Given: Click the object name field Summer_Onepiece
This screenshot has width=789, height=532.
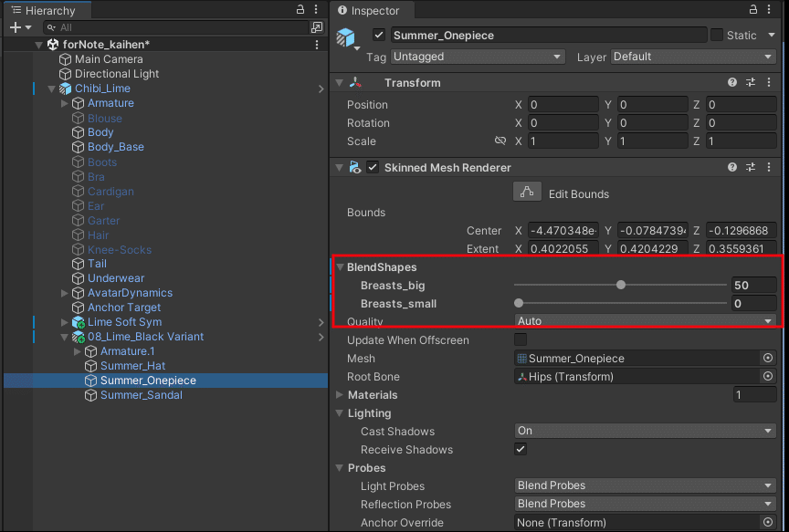Looking at the screenshot, I should 549,36.
